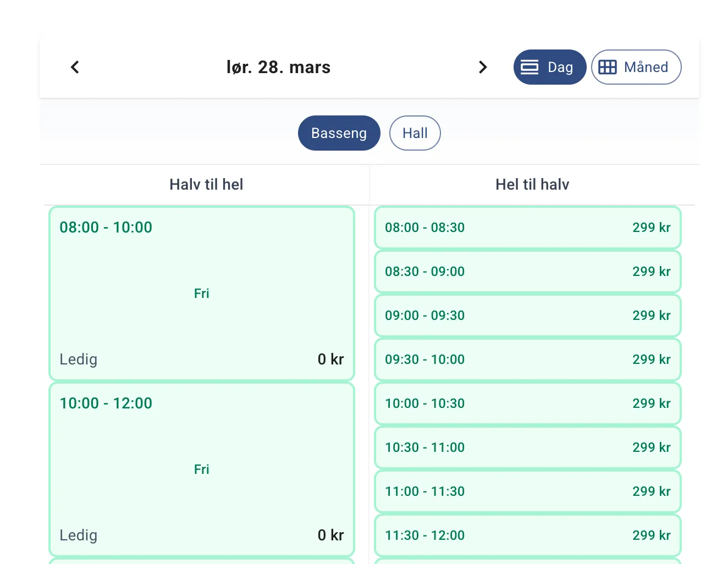728x564 pixels.
Task: Select the 10:00 - 10:30 time slot
Action: click(527, 403)
